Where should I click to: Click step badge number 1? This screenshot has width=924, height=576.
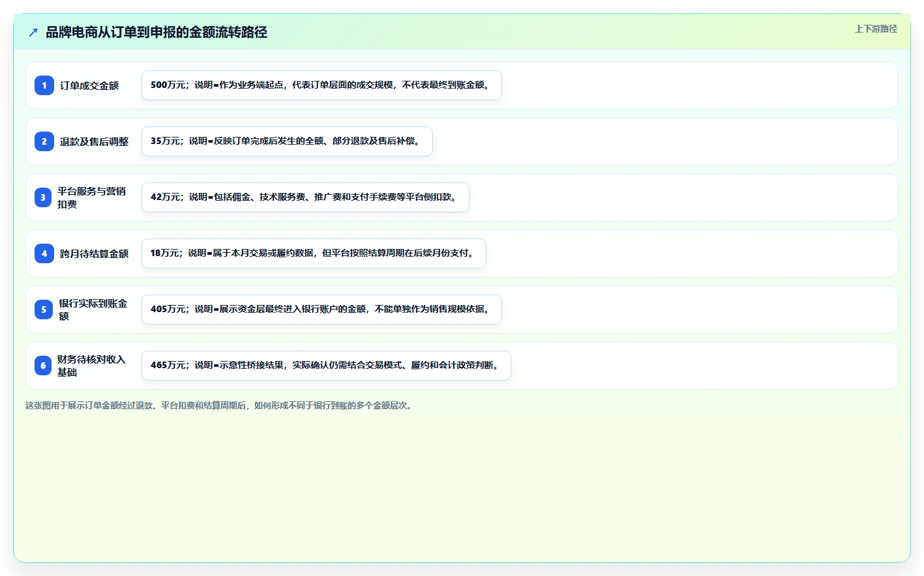[x=44, y=85]
